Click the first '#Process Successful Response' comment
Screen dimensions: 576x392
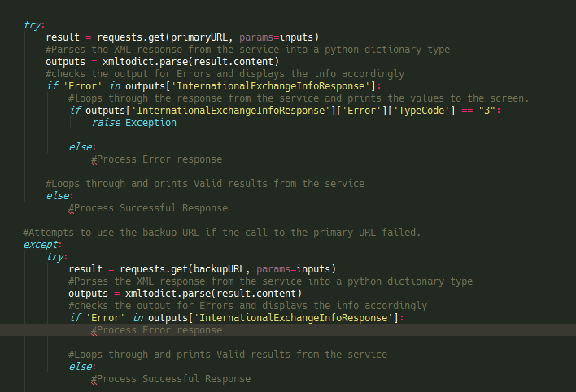coord(148,208)
